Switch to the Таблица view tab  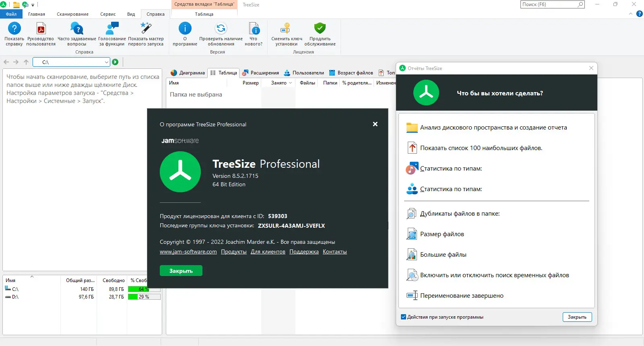click(x=223, y=73)
